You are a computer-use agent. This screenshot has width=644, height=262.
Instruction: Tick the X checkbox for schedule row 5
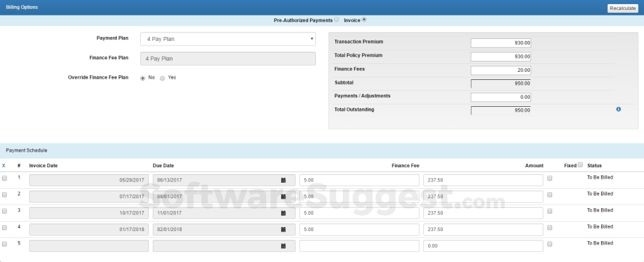(x=5, y=244)
